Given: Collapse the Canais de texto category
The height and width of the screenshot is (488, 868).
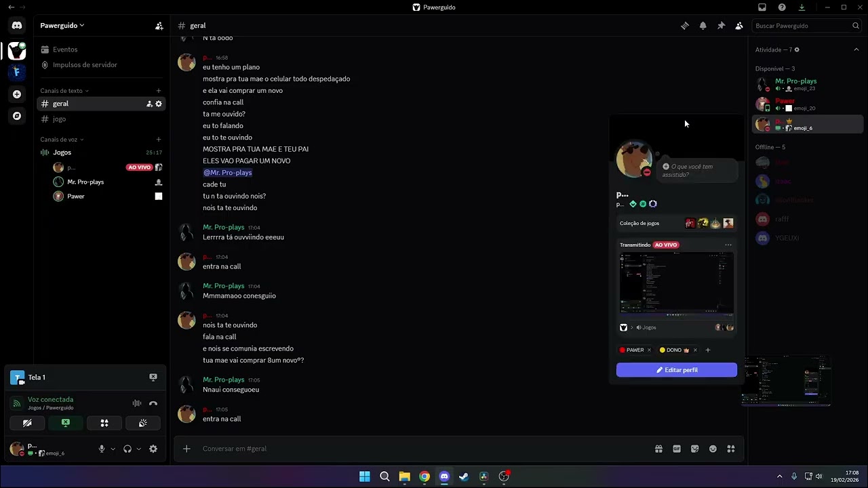Looking at the screenshot, I should point(64,91).
